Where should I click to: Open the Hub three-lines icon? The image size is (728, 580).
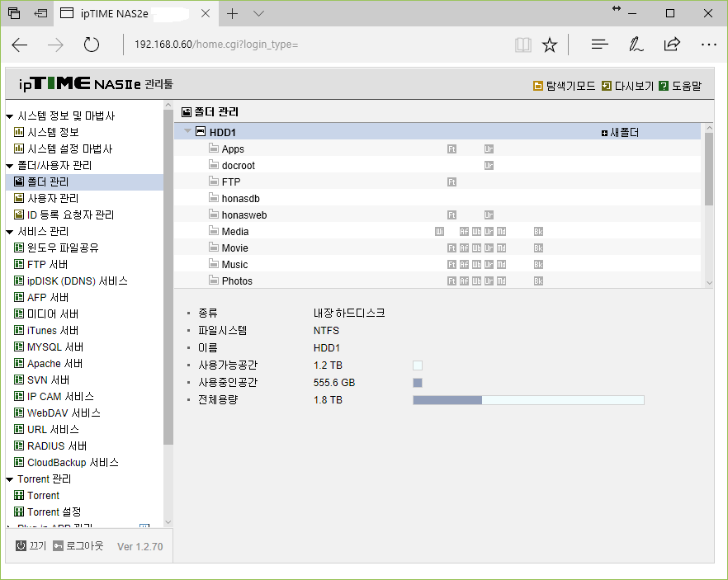(x=599, y=45)
